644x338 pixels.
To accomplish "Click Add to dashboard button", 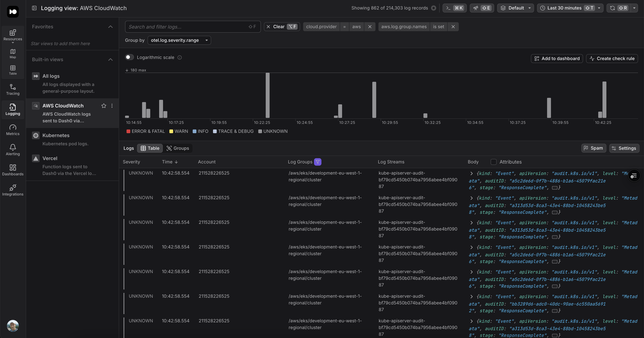I will coord(557,59).
